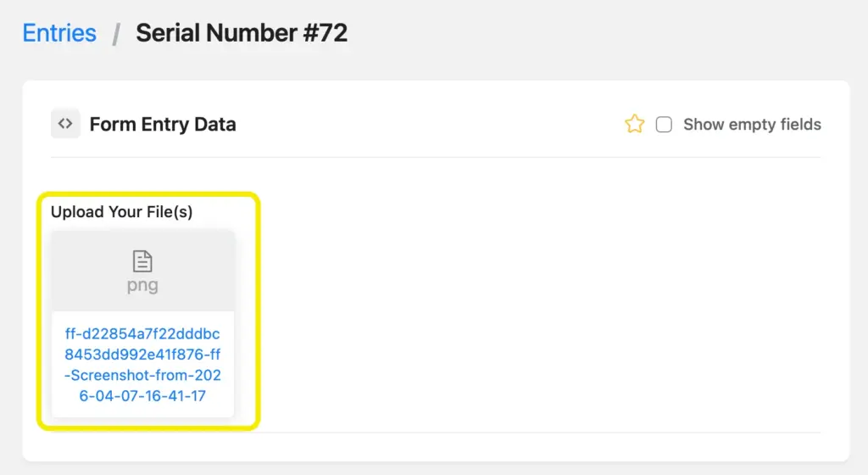Go back to Entries via breadcrumb
Screen dimensions: 868x475
tap(59, 33)
